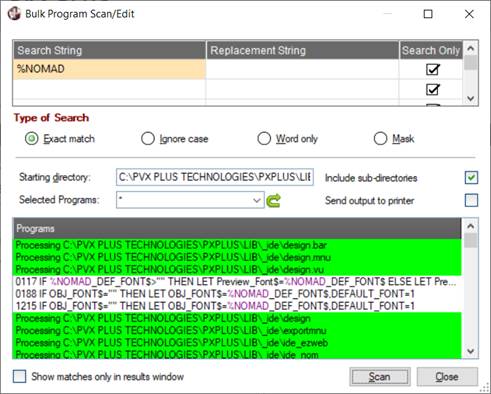This screenshot has height=394, width=491.
Task: Open the Selected Programs dropdown
Action: 256,200
